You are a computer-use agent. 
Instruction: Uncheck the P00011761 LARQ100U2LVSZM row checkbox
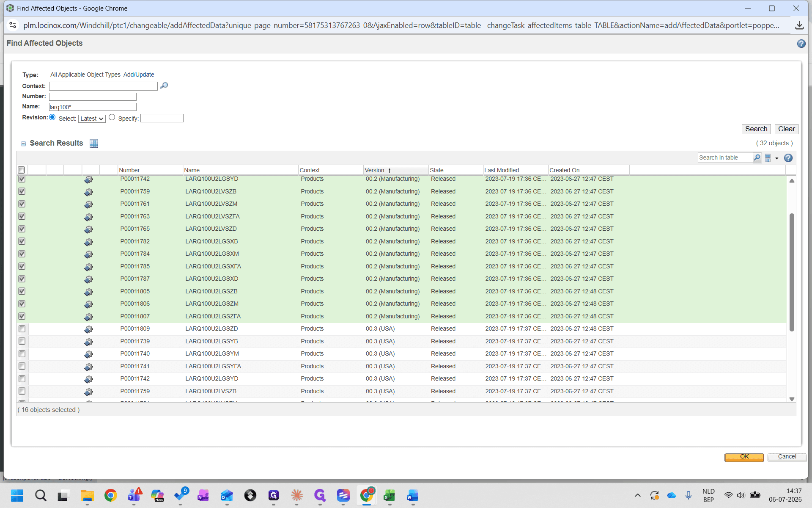pos(22,204)
